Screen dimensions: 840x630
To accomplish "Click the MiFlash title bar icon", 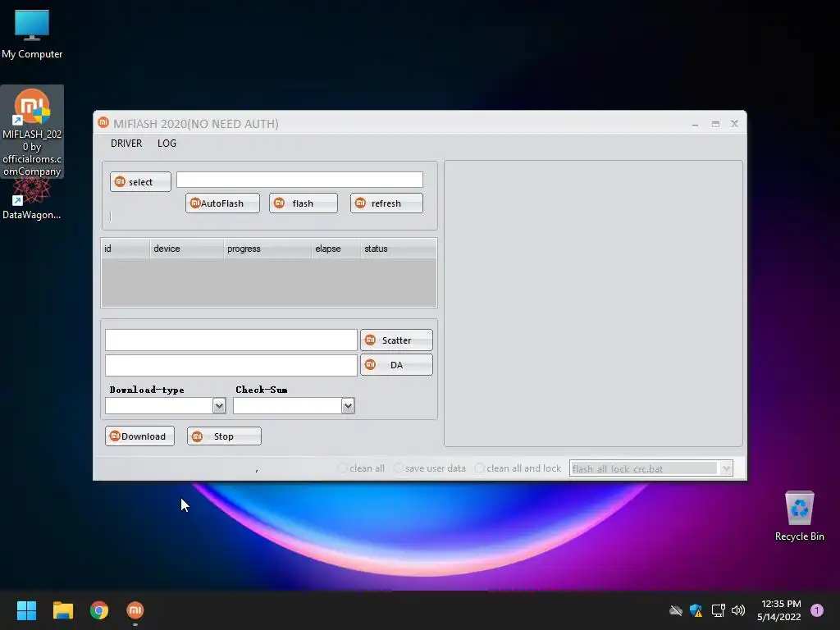I will pos(103,123).
